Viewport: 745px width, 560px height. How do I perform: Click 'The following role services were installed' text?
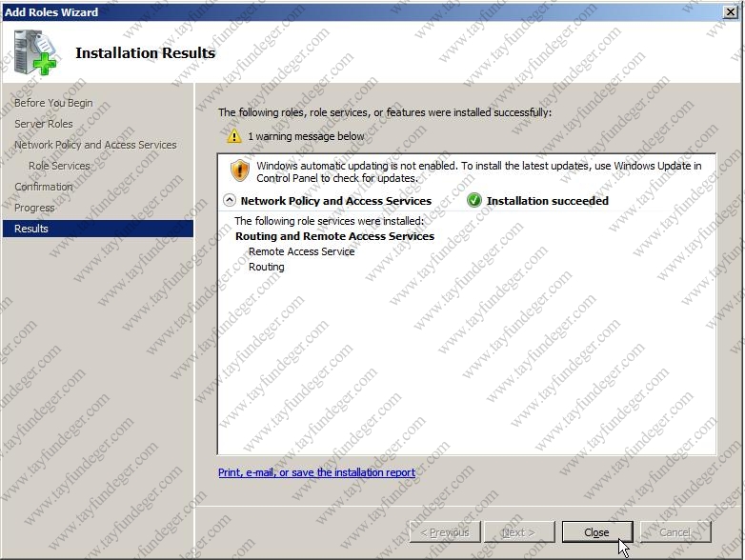330,221
